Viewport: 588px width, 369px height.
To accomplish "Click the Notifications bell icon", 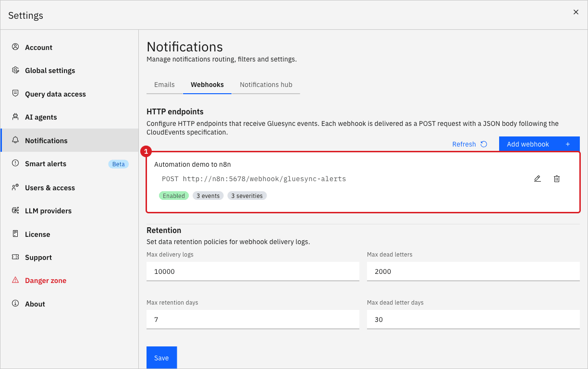I will [15, 140].
